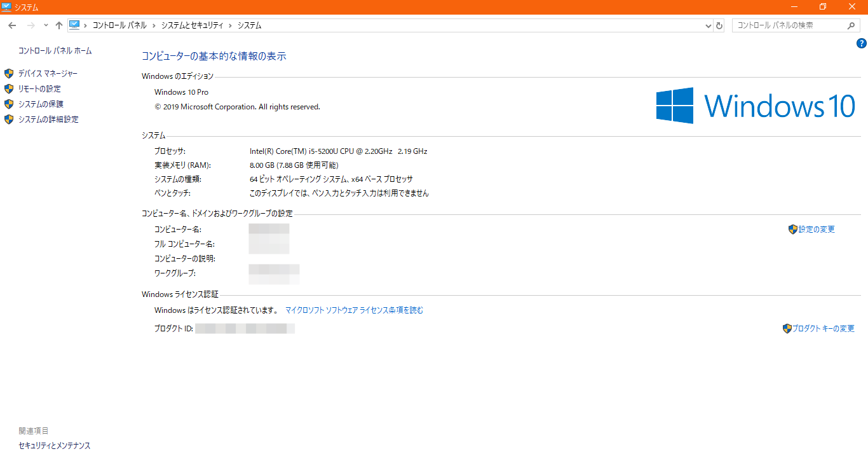Select システムとセキュリティ breadcrumb
The height and width of the screenshot is (463, 868).
[x=192, y=25]
